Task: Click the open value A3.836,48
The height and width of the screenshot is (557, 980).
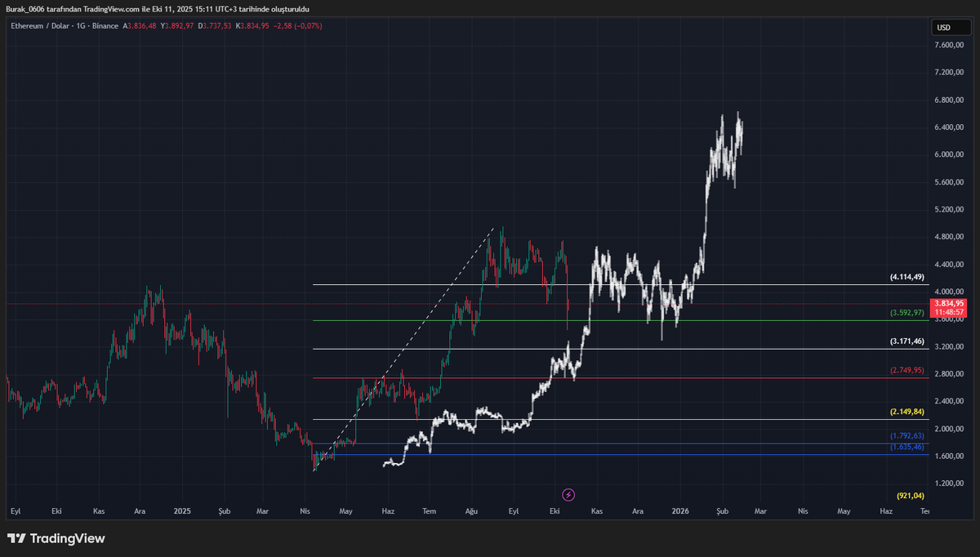Action: [140, 26]
